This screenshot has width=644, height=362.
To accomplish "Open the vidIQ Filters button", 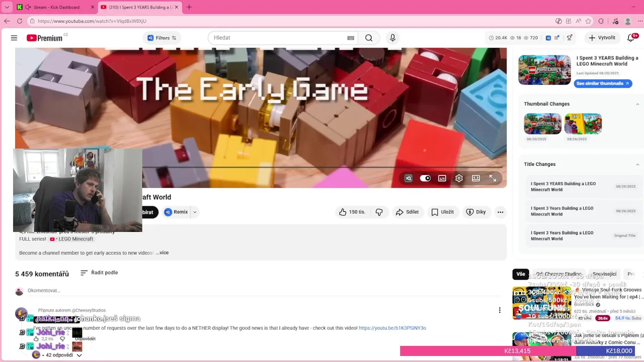I will (162, 38).
